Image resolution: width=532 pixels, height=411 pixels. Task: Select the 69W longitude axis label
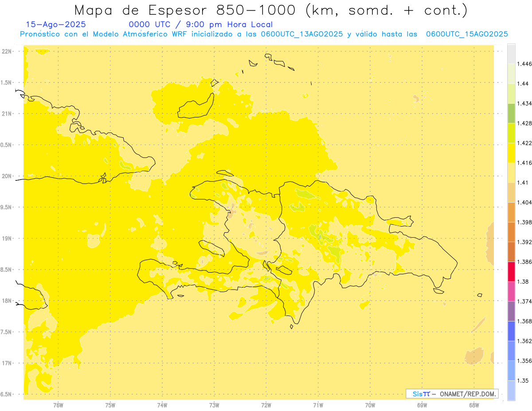click(x=422, y=404)
